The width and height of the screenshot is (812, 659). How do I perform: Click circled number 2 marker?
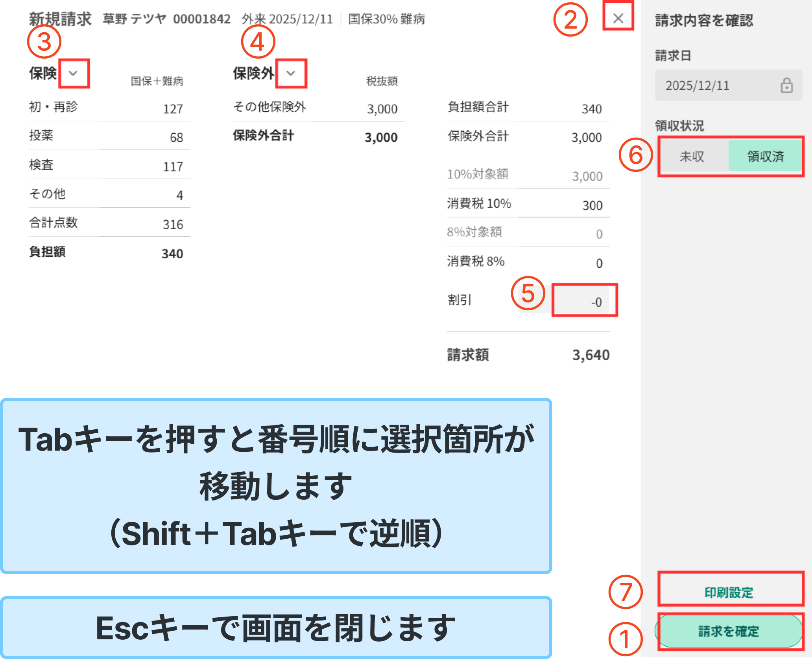570,20
